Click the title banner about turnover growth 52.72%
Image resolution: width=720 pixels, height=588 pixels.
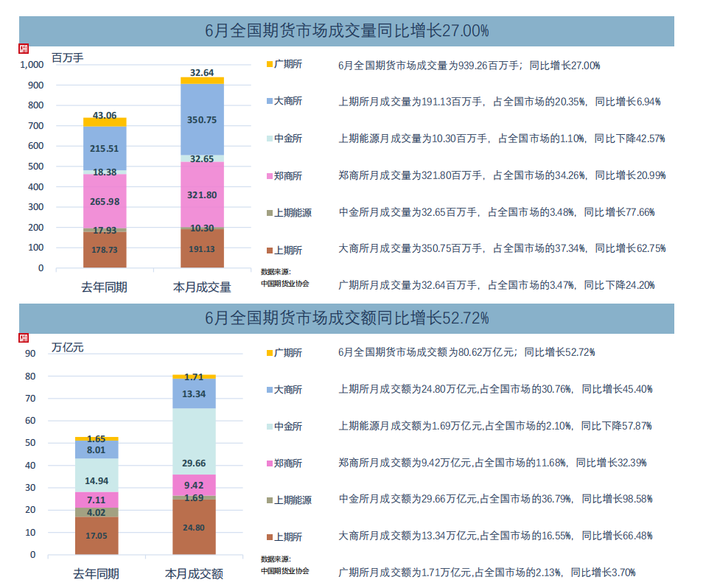click(346, 318)
